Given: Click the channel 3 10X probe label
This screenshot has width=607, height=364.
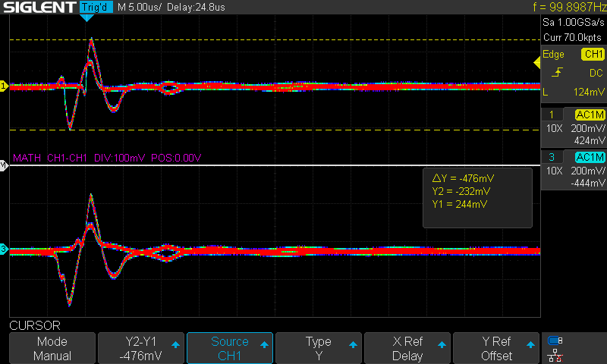Looking at the screenshot, I should (x=554, y=171).
